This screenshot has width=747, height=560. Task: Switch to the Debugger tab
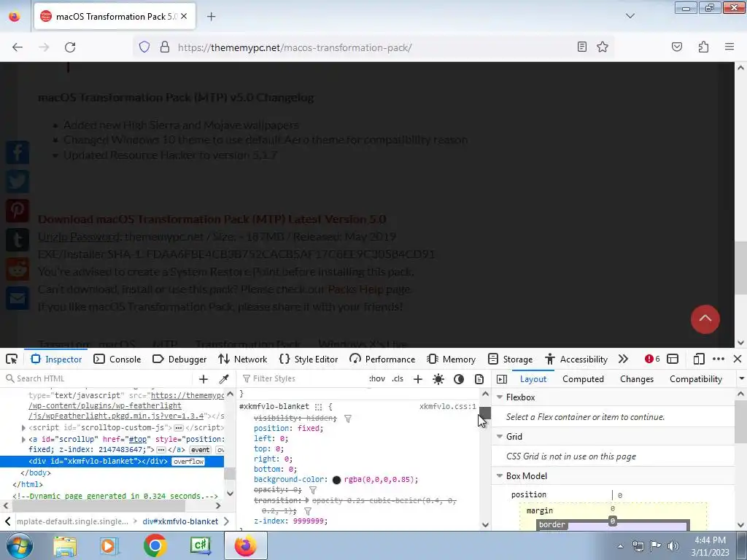pyautogui.click(x=179, y=359)
